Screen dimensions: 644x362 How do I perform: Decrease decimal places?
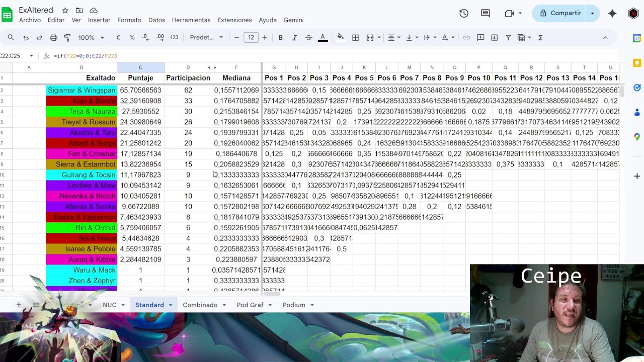point(146,38)
